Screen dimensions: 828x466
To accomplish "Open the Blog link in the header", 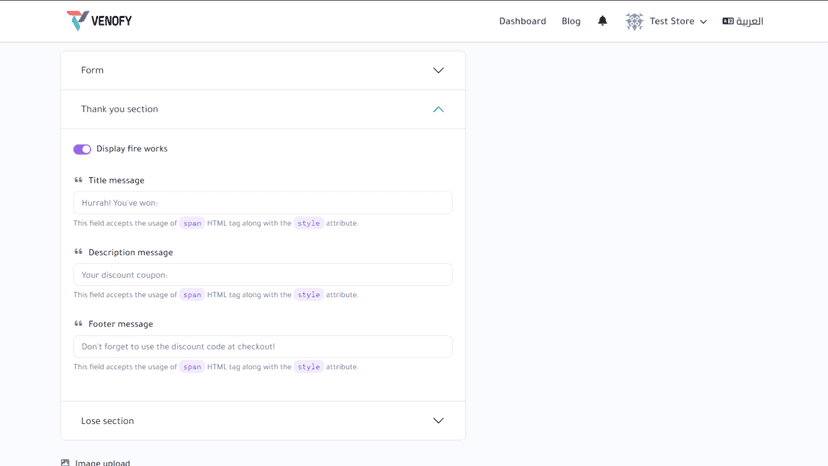I will coord(571,21).
